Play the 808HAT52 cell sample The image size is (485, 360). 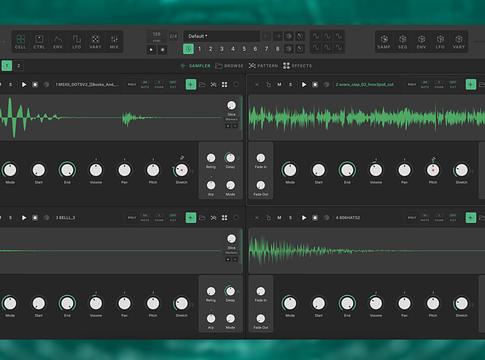(x=304, y=218)
